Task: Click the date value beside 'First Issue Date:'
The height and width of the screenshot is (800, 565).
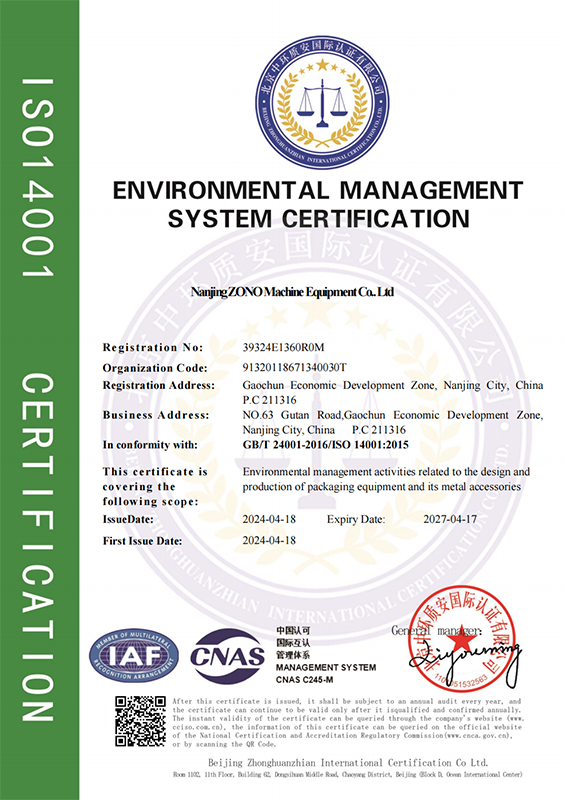Action: (269, 540)
